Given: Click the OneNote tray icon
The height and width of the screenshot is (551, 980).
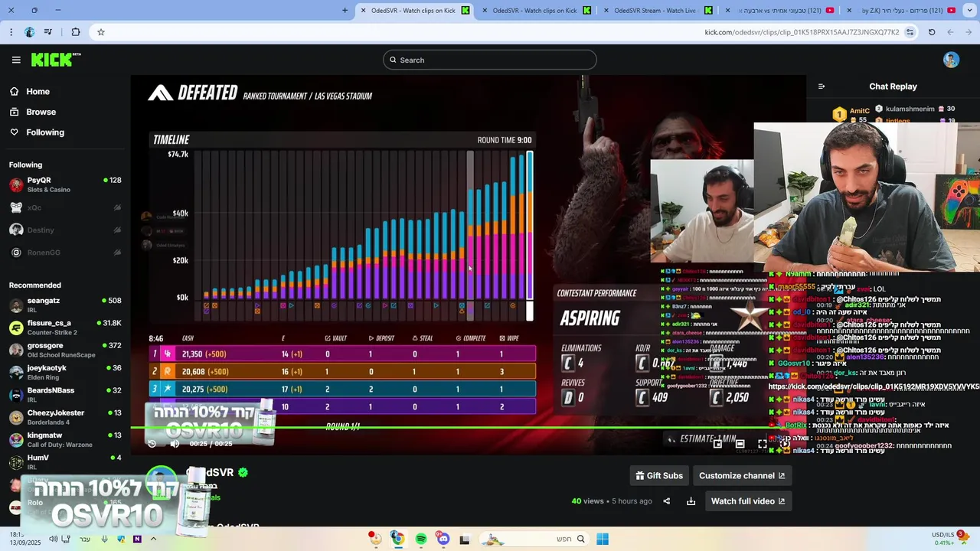Looking at the screenshot, I should pos(137,539).
